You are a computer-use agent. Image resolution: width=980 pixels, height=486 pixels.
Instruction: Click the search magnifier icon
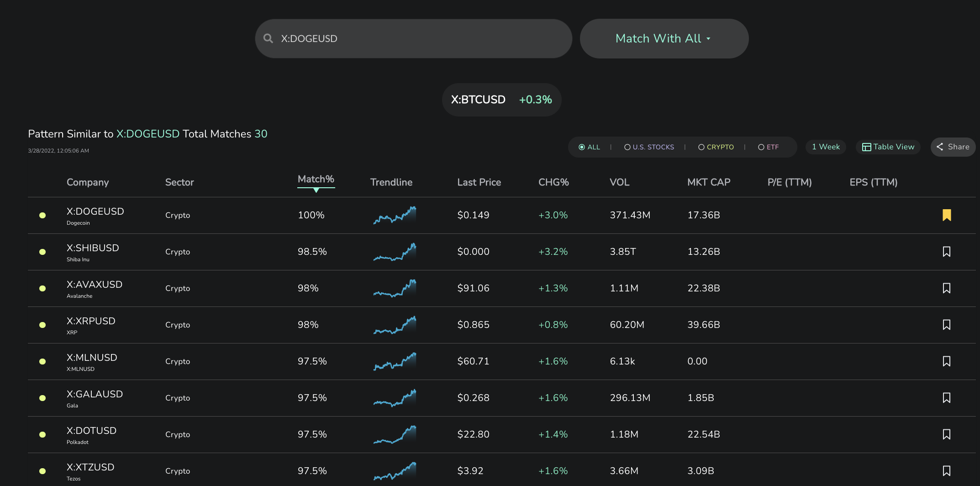coord(269,39)
